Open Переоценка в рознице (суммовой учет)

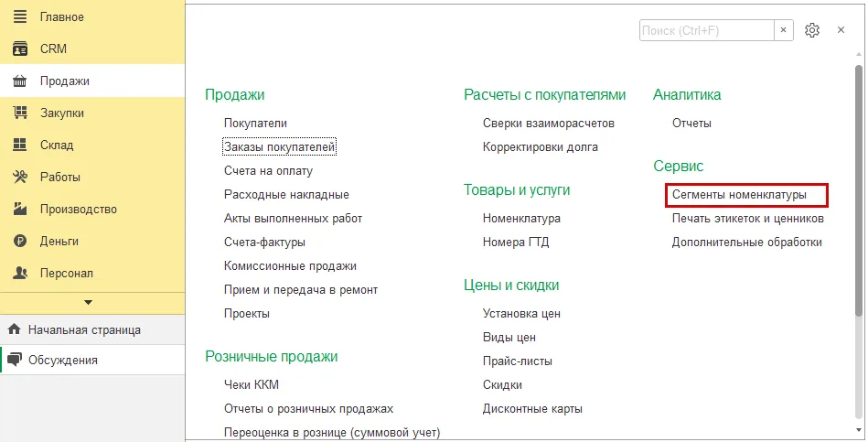point(332,433)
